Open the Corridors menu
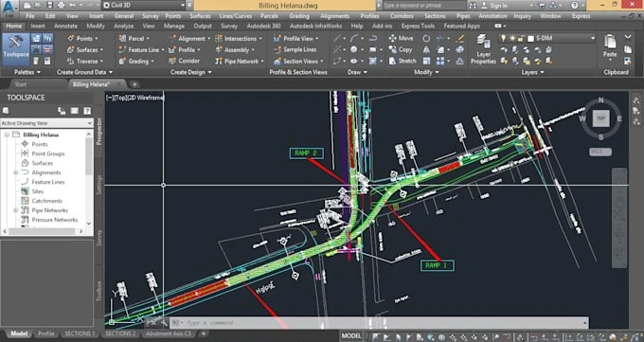The height and width of the screenshot is (342, 644). pyautogui.click(x=402, y=16)
